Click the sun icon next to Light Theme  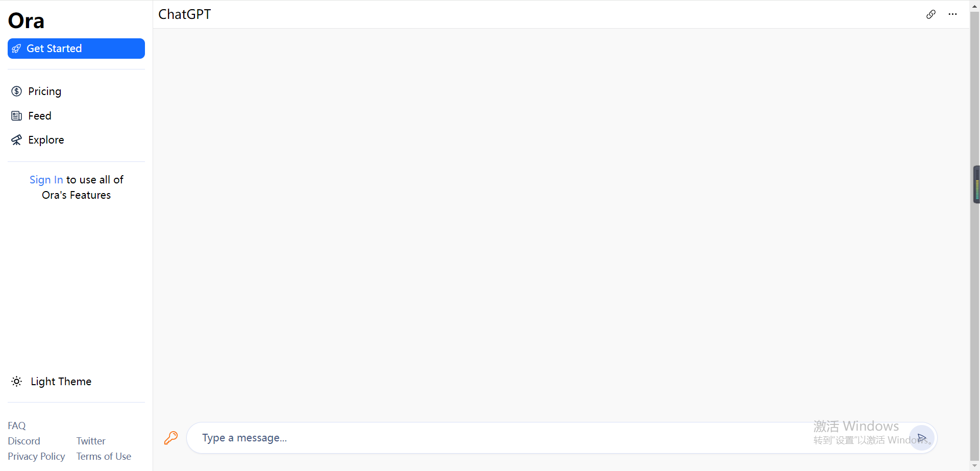17,382
